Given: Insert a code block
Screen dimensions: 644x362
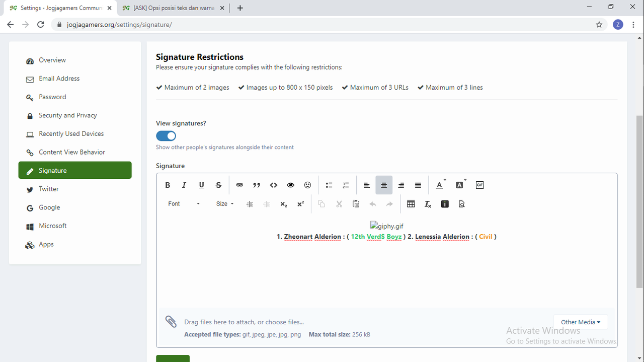Looking at the screenshot, I should coord(274,185).
